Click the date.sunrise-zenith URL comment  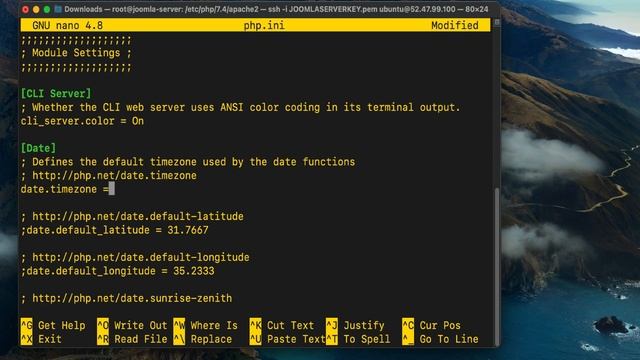pos(126,298)
